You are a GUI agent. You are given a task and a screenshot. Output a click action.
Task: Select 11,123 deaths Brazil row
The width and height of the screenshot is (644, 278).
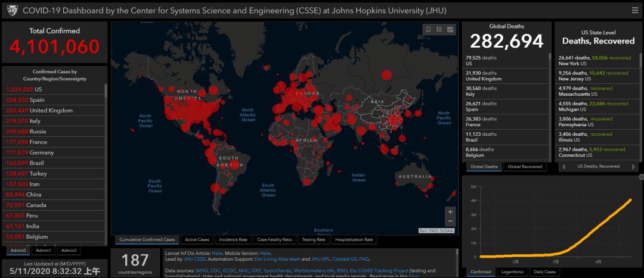506,137
